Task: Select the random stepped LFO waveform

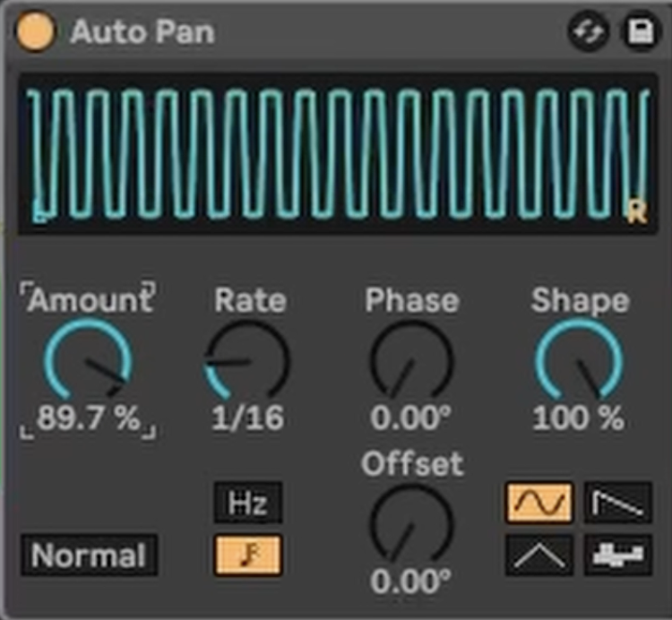Action: tap(617, 555)
